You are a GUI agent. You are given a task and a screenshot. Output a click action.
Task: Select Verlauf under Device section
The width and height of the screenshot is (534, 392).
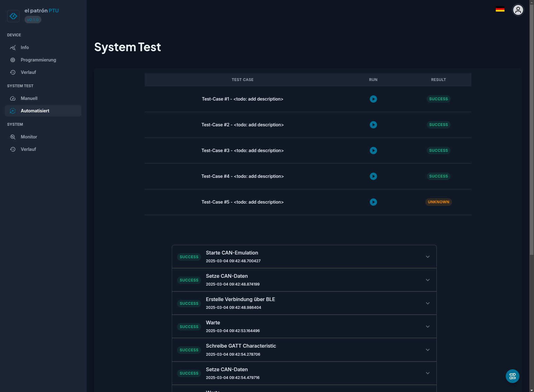[x=43, y=72]
